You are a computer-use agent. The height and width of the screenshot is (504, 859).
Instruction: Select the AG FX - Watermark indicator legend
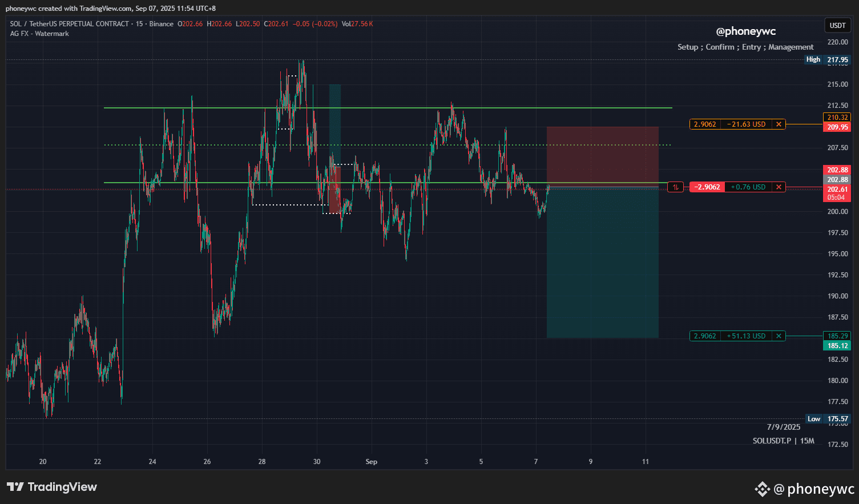pos(39,34)
